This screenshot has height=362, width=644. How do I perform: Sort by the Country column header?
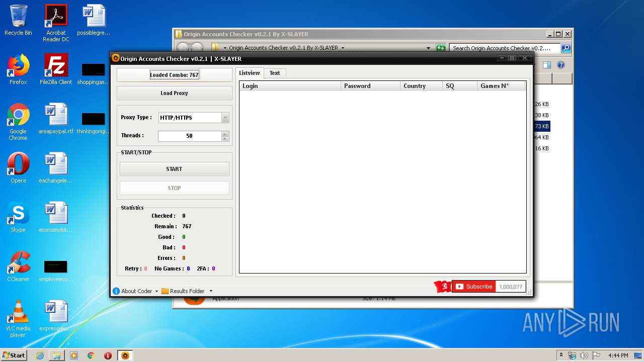click(x=421, y=86)
